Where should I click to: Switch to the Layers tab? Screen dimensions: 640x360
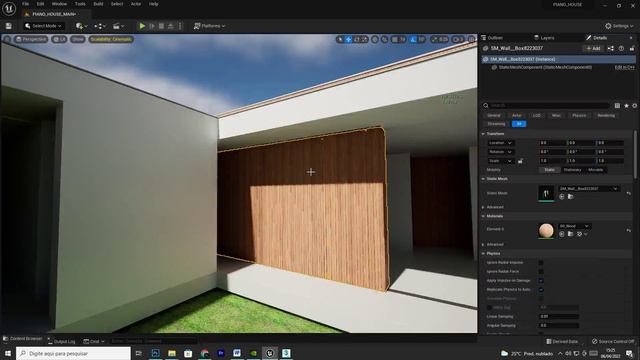click(x=544, y=38)
